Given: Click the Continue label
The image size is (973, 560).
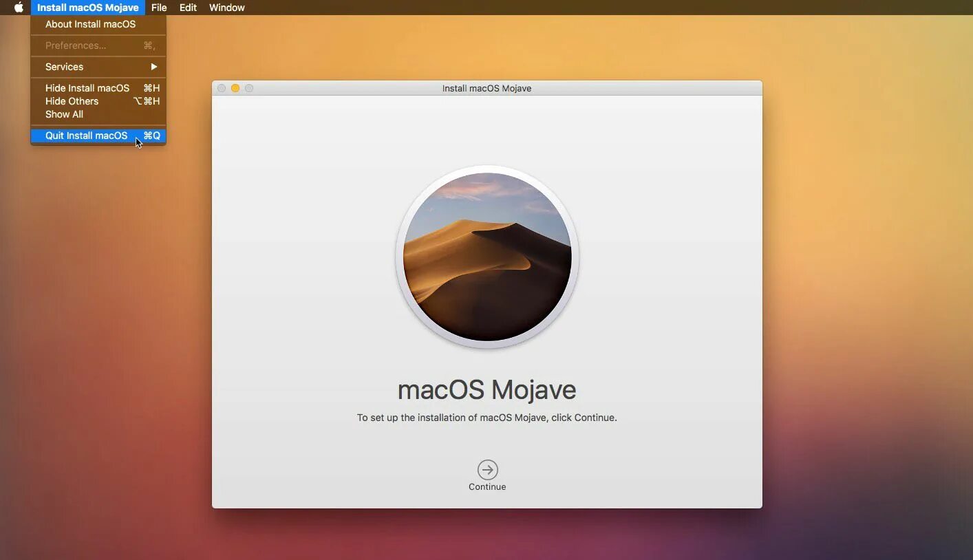Looking at the screenshot, I should click(487, 486).
